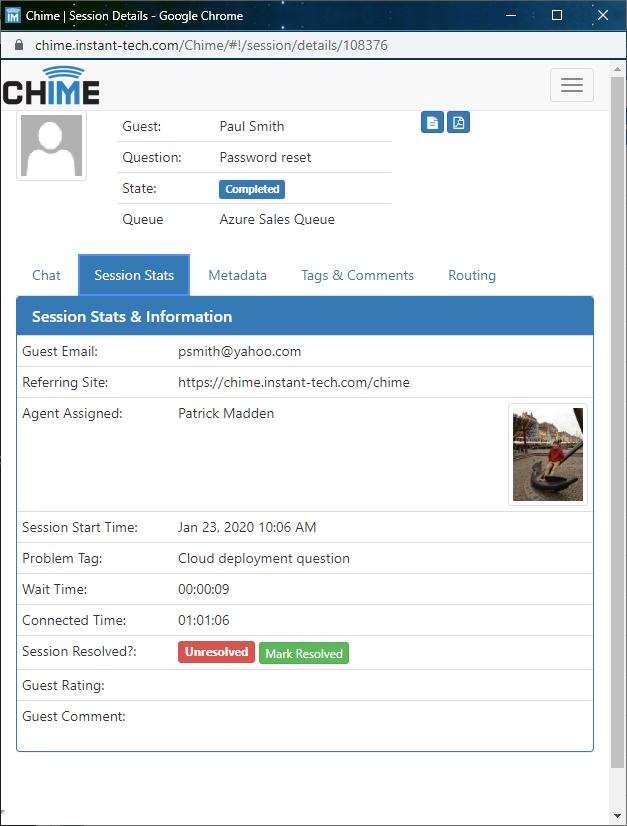Select the Session Stats tab
This screenshot has width=627, height=826.
click(x=134, y=275)
